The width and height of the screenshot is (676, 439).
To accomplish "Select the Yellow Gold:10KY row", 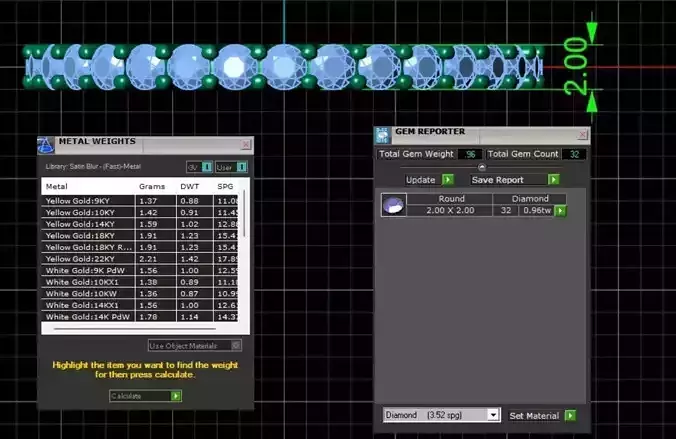I will [x=141, y=212].
